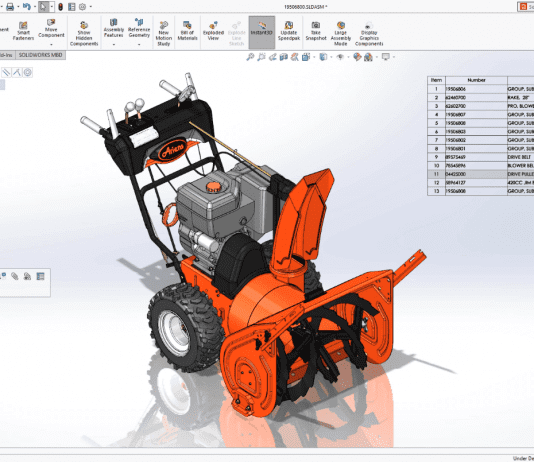This screenshot has height=462, width=534.
Task: Click Previous View icon in view toolbar
Action: 272,57
